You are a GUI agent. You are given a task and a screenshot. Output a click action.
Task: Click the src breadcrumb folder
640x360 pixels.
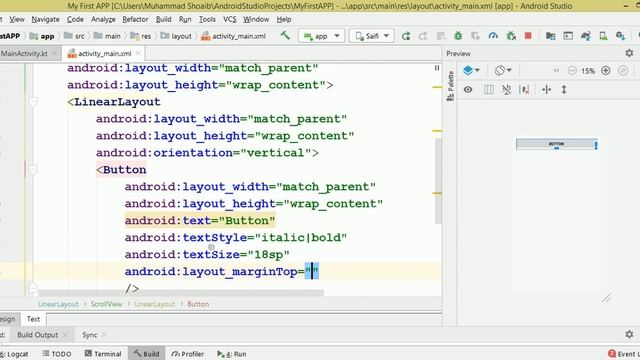point(75,36)
